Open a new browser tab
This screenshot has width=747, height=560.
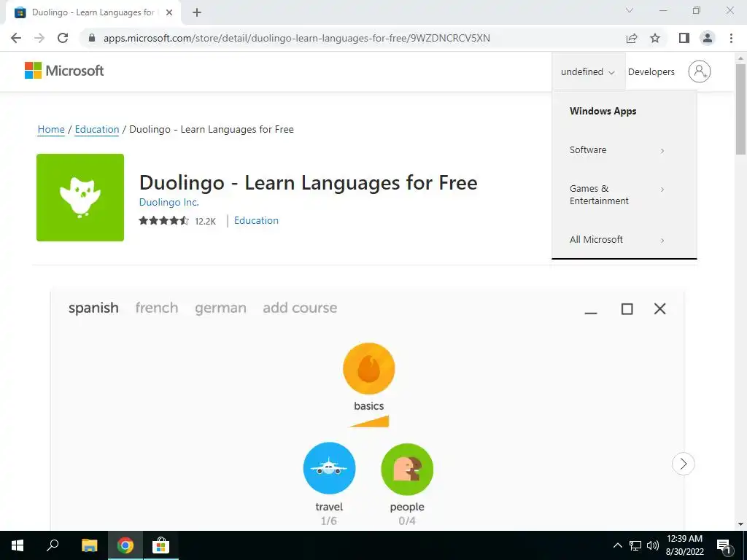click(x=197, y=12)
